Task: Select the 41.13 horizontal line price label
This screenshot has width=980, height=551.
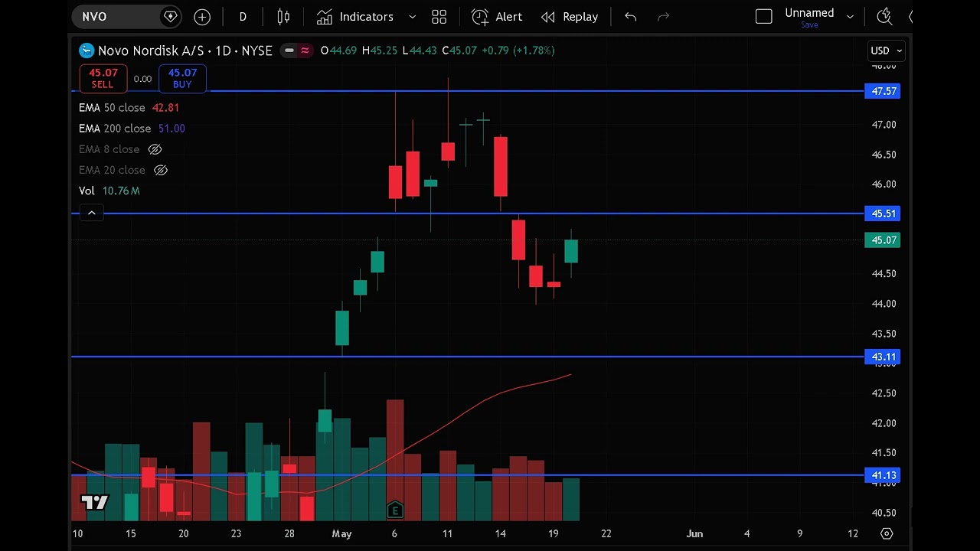Action: 884,475
